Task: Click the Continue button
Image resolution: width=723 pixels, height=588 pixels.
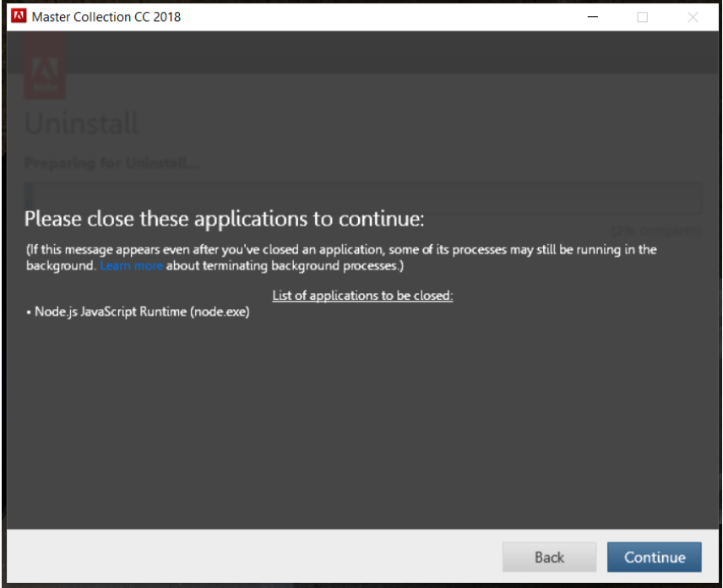Action: coord(655,557)
